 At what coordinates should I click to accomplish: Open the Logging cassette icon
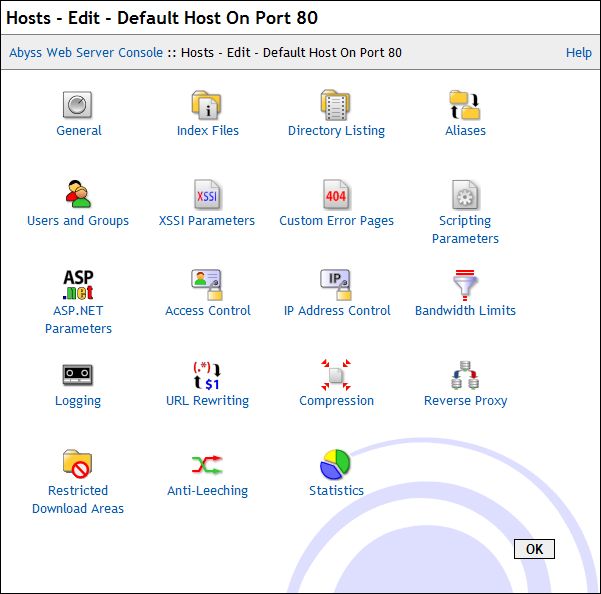pos(78,374)
